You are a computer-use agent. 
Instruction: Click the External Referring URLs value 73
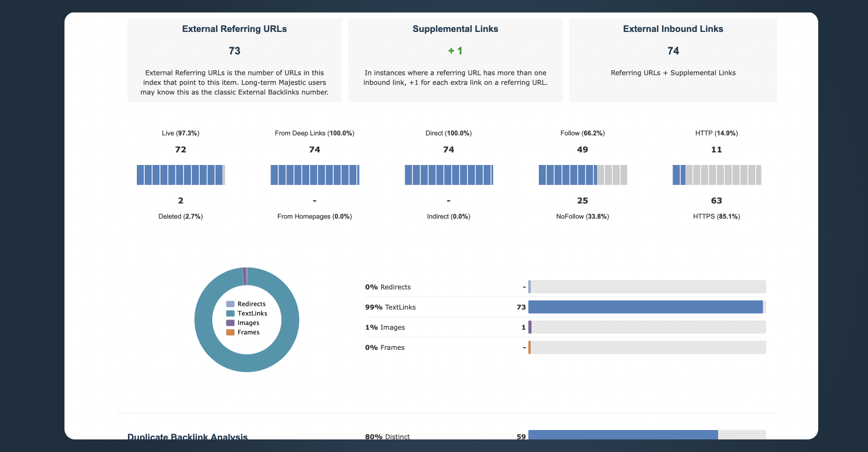point(234,51)
